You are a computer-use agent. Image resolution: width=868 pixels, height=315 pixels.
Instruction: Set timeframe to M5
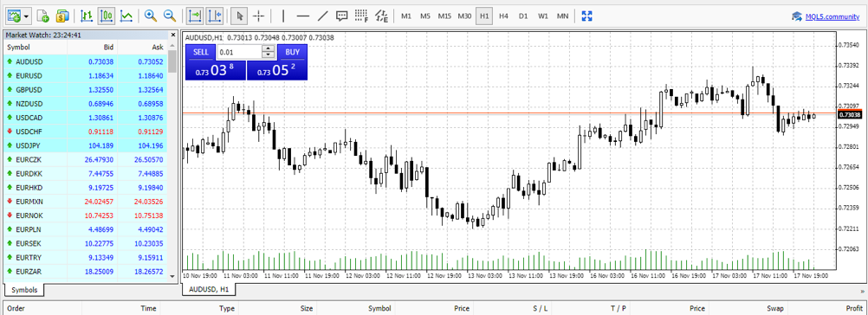pos(425,16)
